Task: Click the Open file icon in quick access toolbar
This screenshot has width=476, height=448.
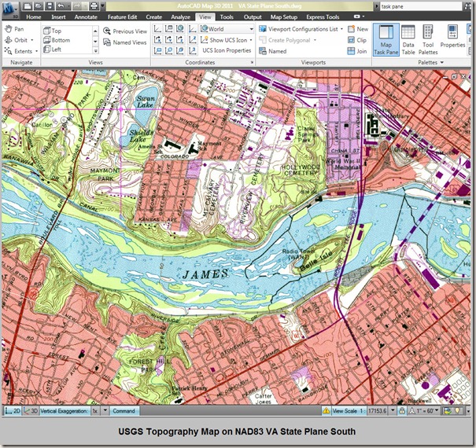Action: coord(39,6)
